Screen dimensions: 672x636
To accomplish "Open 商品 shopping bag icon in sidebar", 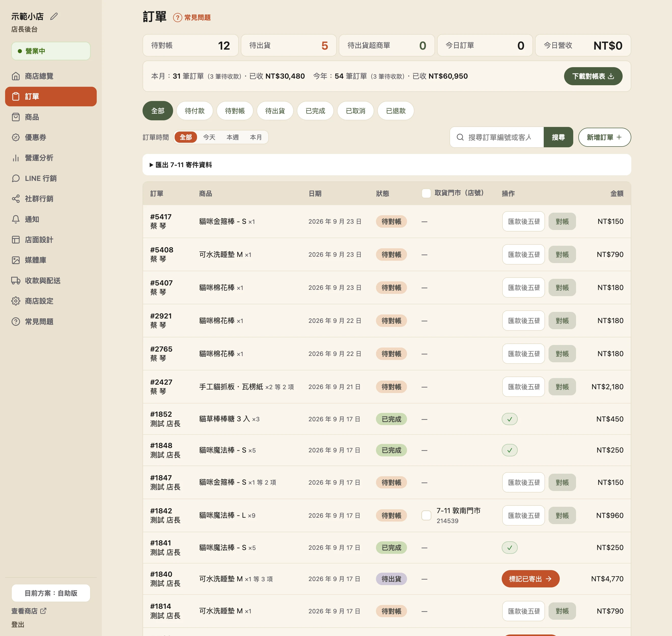I will 16,117.
